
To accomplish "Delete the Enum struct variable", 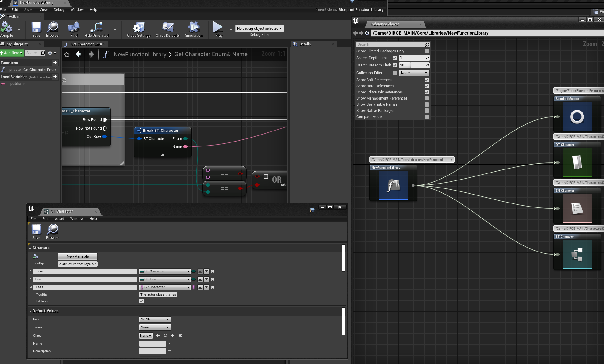I will [213, 271].
